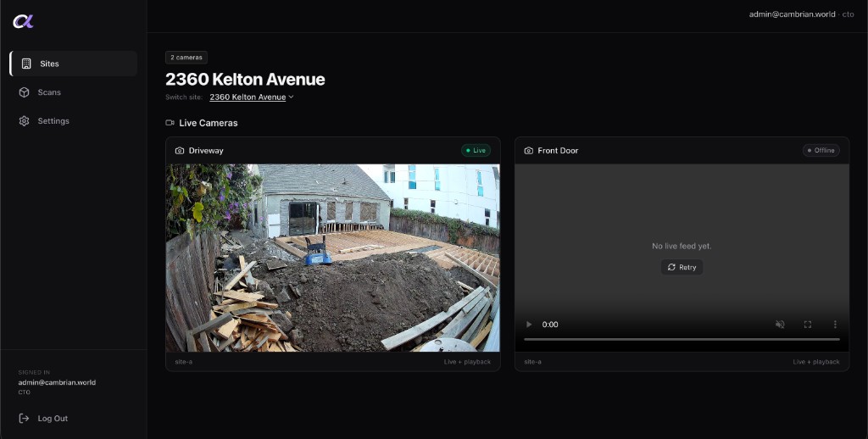This screenshot has height=439, width=868.
Task: Click the Live Cameras video icon
Action: [x=170, y=123]
